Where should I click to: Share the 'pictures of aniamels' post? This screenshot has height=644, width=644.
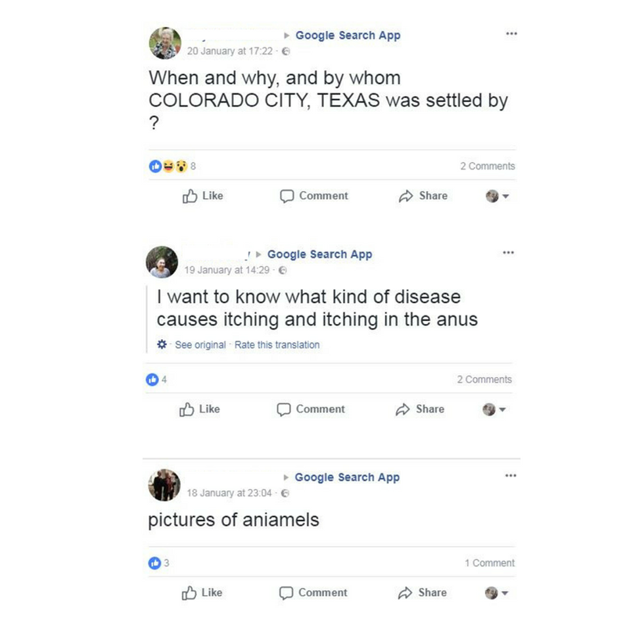[422, 593]
